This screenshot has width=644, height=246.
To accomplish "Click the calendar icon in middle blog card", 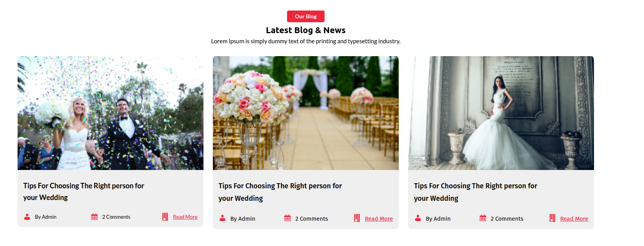I will coord(287,218).
